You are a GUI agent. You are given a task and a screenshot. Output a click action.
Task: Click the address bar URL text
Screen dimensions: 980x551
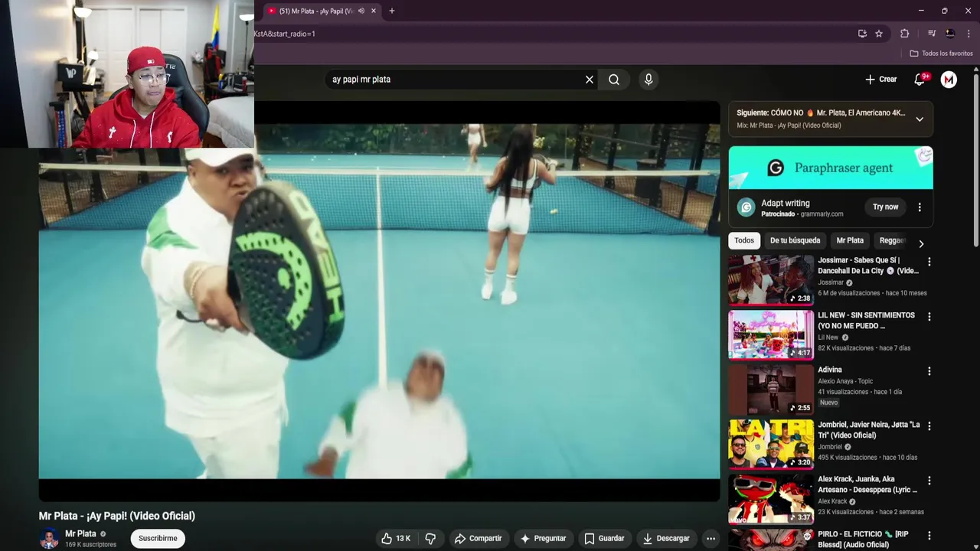285,34
